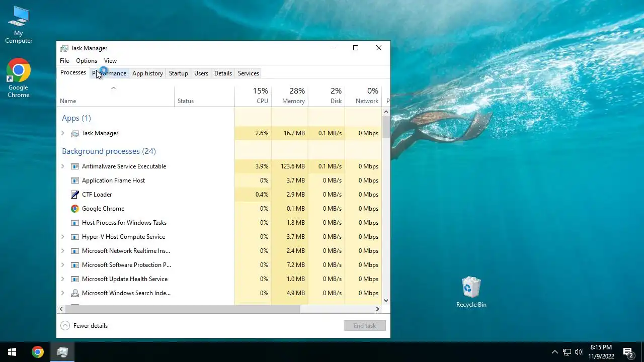Click the scroll down arrow
Image resolution: width=644 pixels, height=362 pixels.
(x=386, y=301)
